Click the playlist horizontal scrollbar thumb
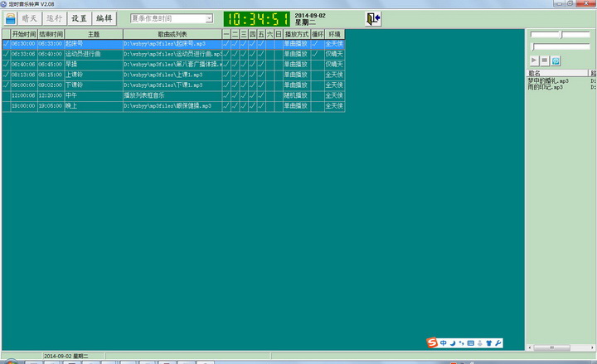Screen dimensions: 597x364 coord(551,347)
